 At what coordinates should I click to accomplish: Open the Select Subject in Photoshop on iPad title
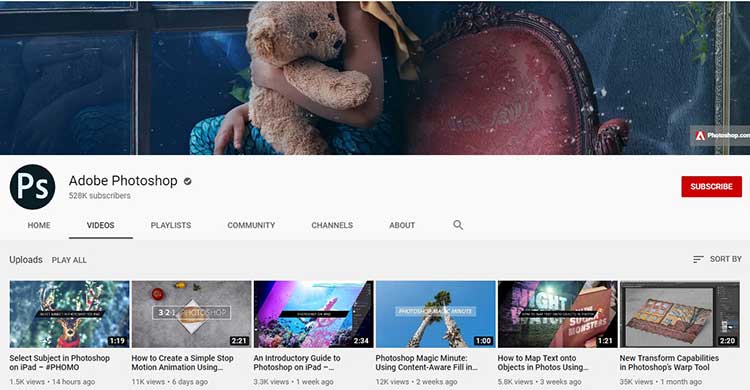(x=59, y=363)
